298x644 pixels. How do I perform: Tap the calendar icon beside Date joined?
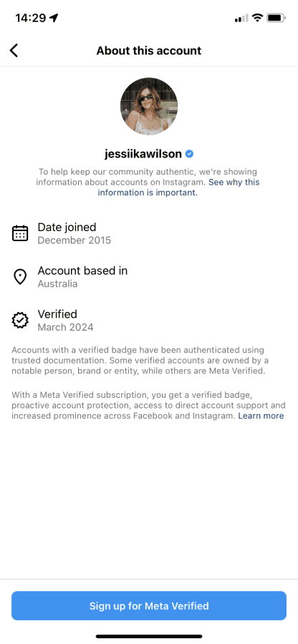[x=20, y=233]
